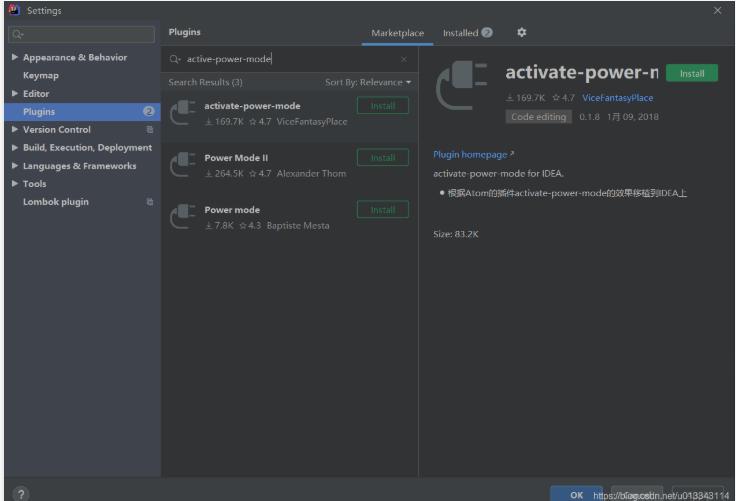Expand the Version Control section

tap(15, 129)
